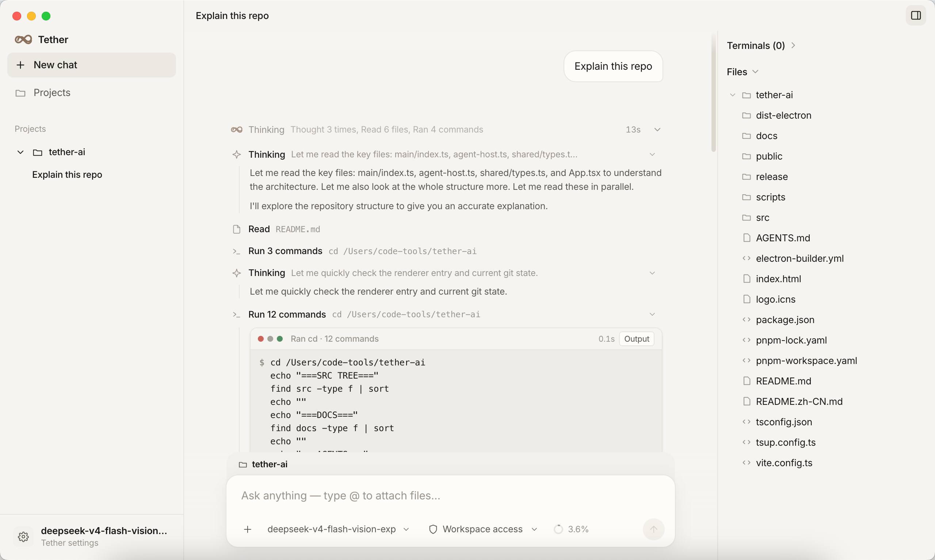The width and height of the screenshot is (935, 560).
Task: Click the terminal icon beside Run 3 commands
Action: tap(237, 251)
